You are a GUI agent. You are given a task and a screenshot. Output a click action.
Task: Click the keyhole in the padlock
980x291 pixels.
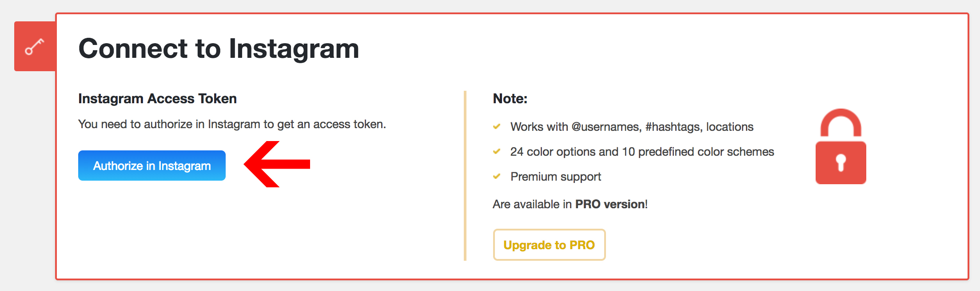coord(841,162)
